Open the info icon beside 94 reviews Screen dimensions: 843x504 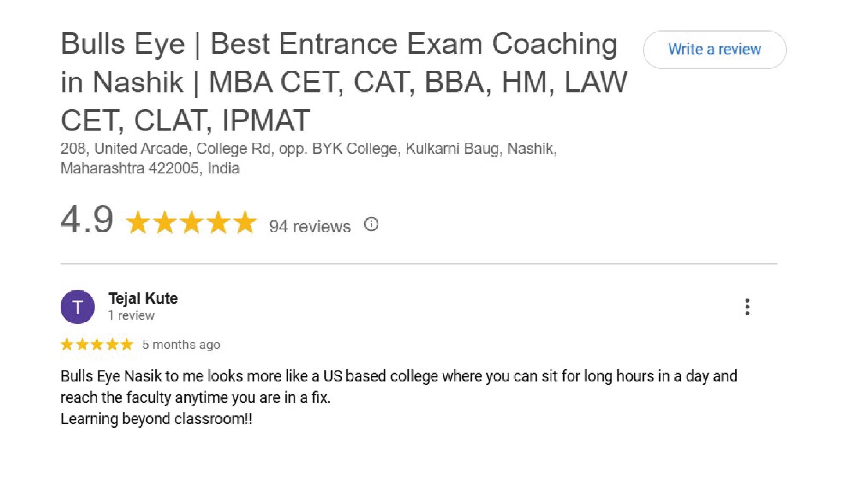click(x=371, y=224)
